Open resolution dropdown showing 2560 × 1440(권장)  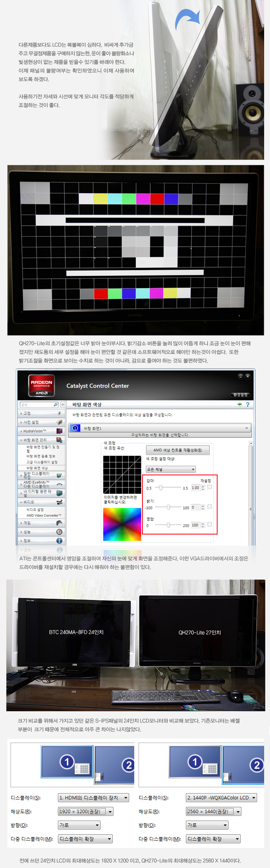click(x=214, y=811)
